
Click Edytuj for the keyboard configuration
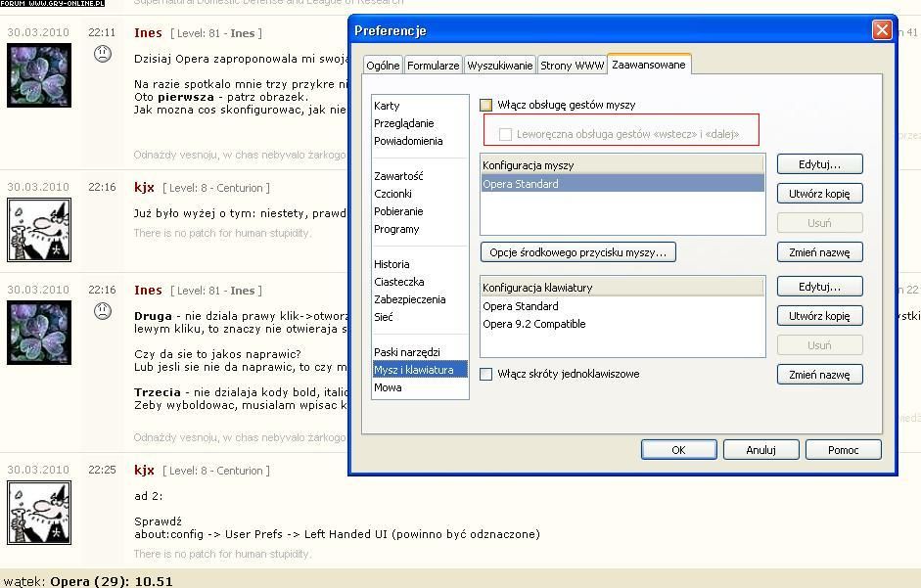(819, 287)
